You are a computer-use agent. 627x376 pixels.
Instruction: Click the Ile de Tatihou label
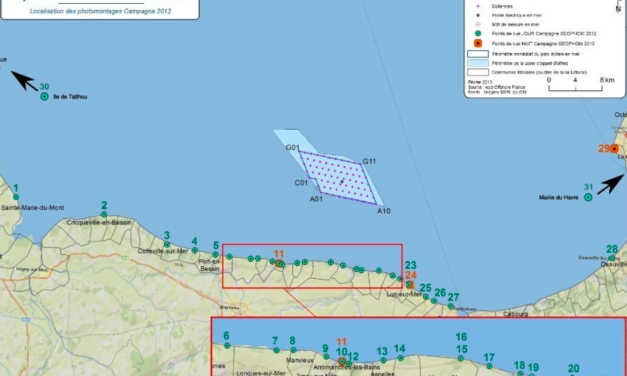pyautogui.click(x=70, y=97)
